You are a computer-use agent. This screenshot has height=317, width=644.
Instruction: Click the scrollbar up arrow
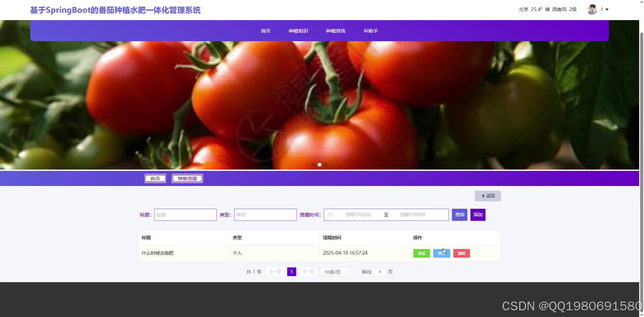[641, 2]
